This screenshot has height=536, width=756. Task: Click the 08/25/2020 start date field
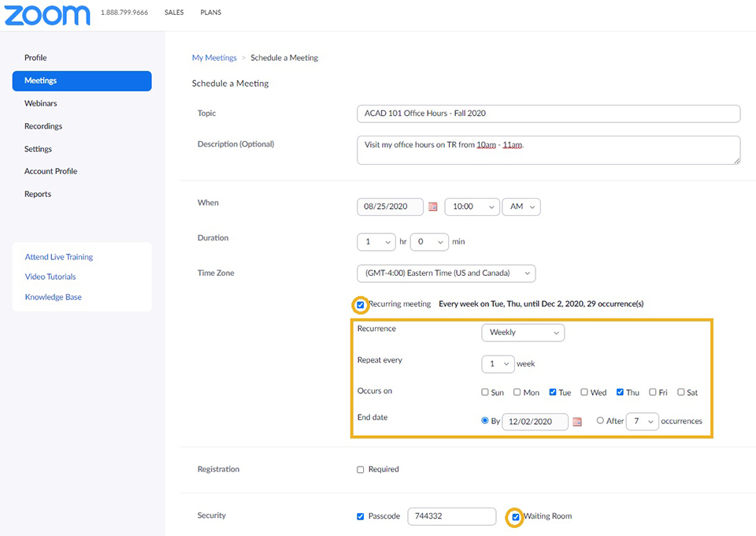[x=390, y=207]
